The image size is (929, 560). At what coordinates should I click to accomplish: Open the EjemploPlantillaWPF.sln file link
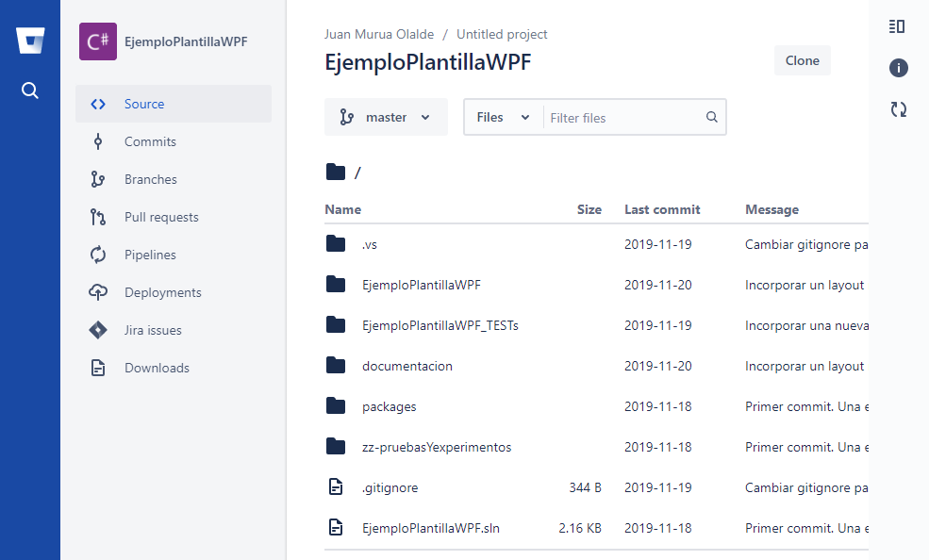tap(431, 528)
